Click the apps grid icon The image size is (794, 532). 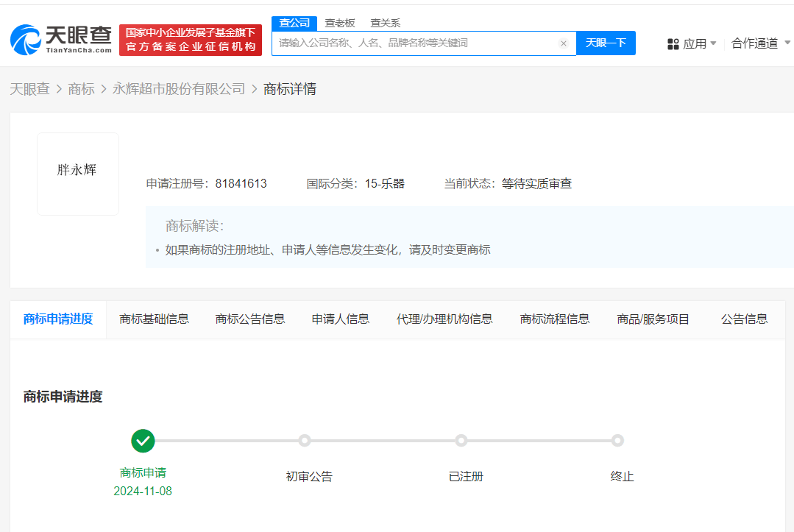pyautogui.click(x=673, y=44)
